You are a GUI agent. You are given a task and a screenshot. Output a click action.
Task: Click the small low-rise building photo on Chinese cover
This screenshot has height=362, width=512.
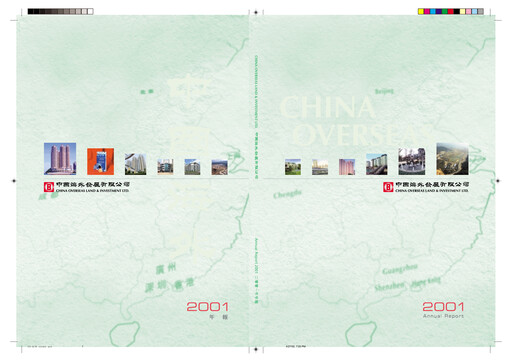[x=165, y=167]
